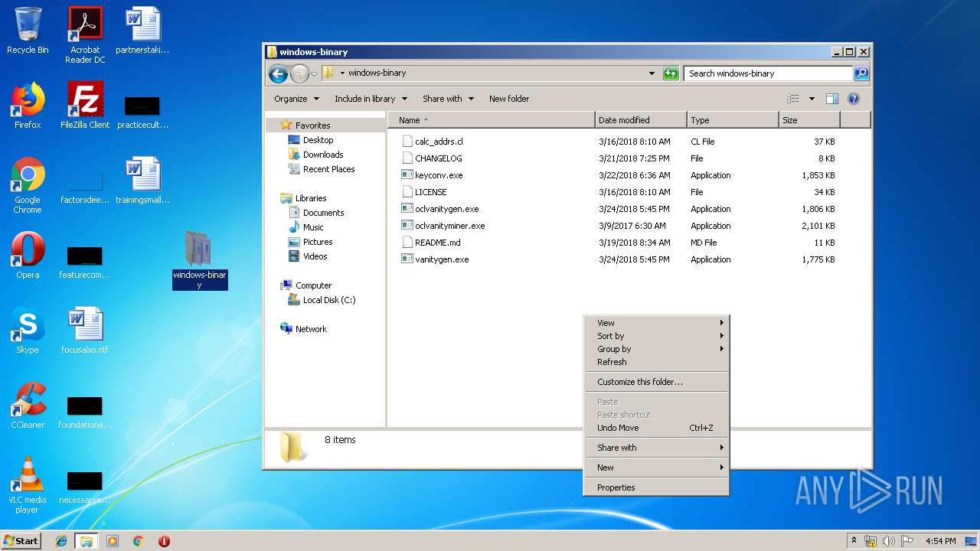Click the system clock showing 4:54 PM

tap(940, 541)
